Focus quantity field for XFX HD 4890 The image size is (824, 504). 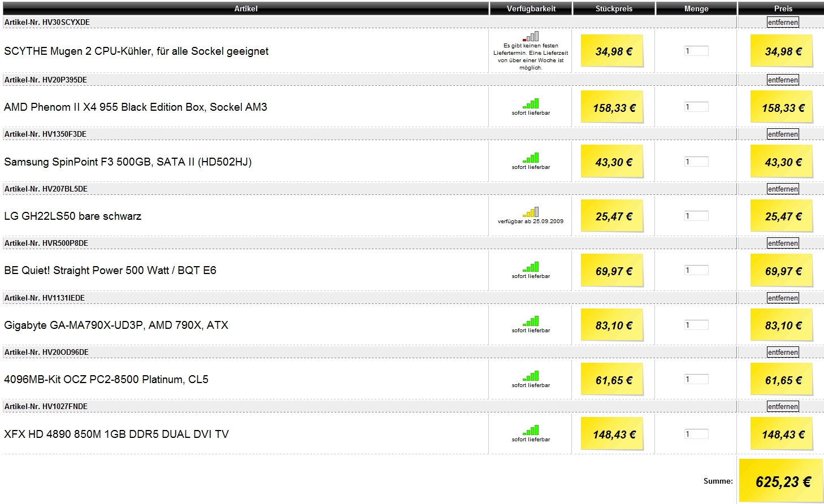[696, 434]
